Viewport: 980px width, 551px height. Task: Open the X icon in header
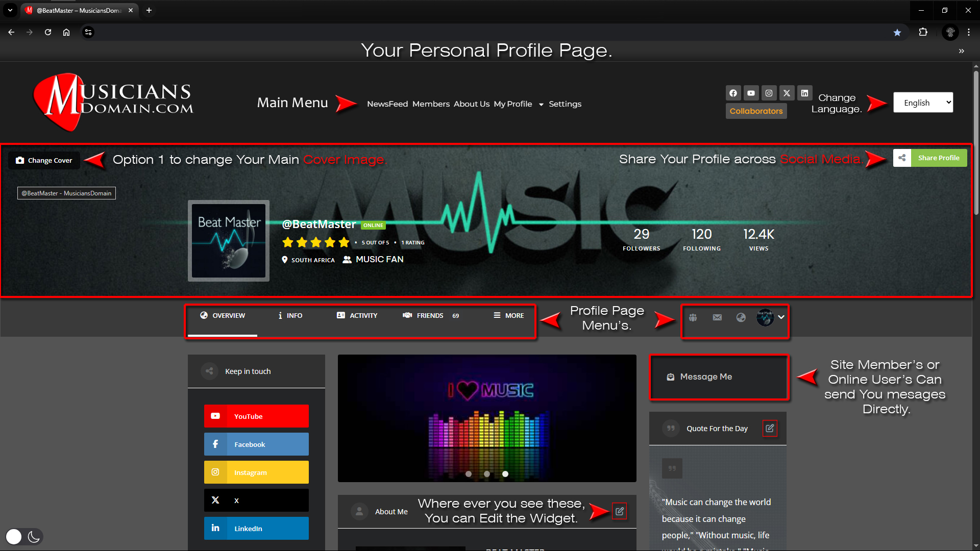pyautogui.click(x=787, y=93)
